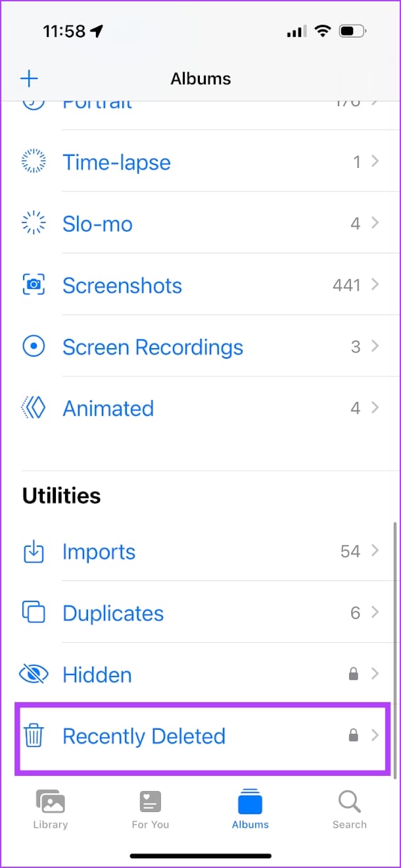The image size is (401, 868).
Task: Expand the Screenshots album via its chevron
Action: (x=374, y=284)
